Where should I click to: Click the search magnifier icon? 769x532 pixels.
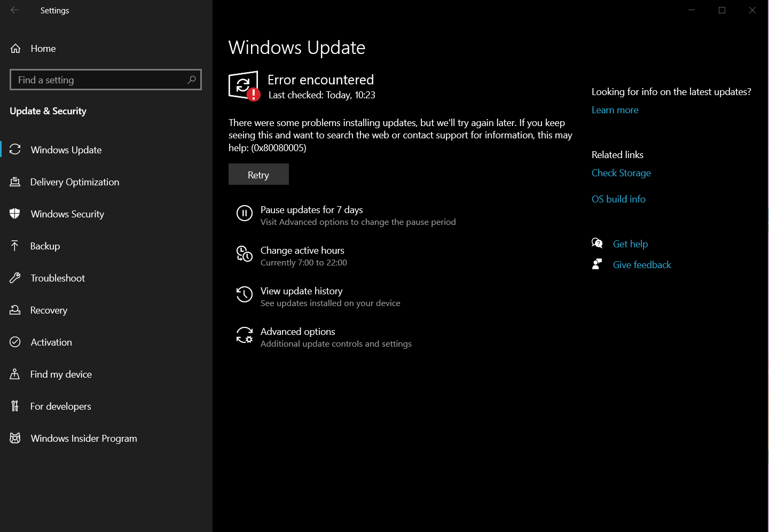coord(192,80)
